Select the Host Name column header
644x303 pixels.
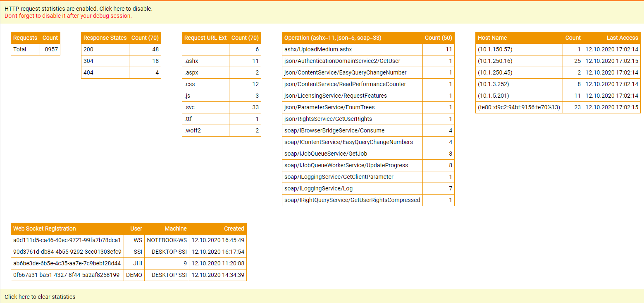click(492, 38)
